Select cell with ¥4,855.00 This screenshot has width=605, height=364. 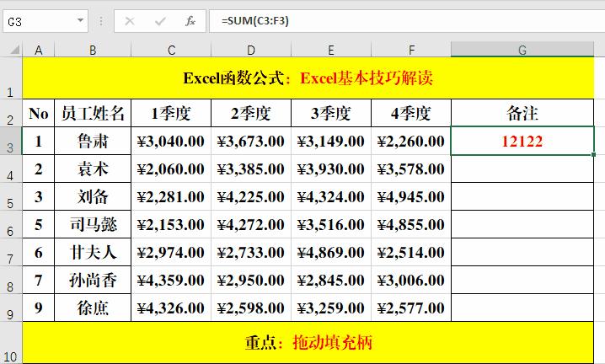pos(411,224)
